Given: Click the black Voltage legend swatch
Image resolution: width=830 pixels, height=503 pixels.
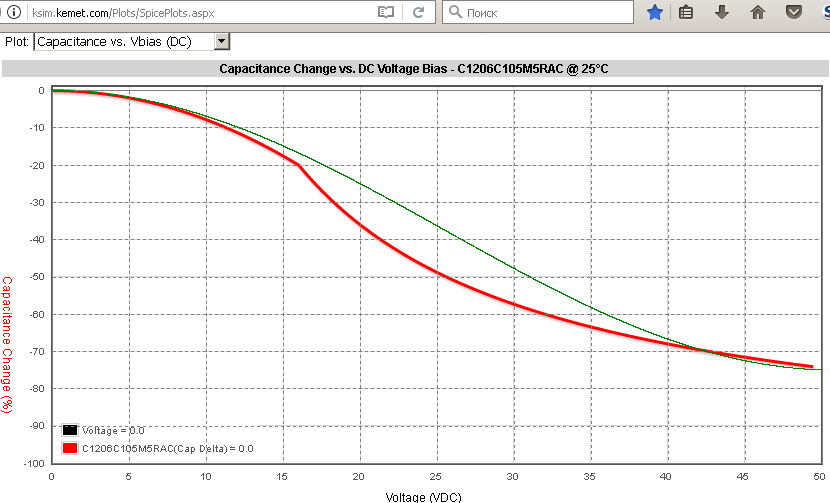Looking at the screenshot, I should pyautogui.click(x=70, y=430).
